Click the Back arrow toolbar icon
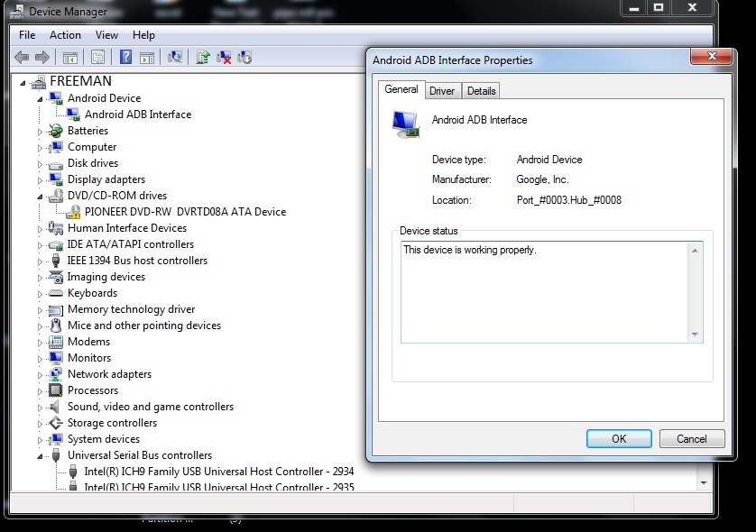Screen dimensions: 756x532 (22, 58)
